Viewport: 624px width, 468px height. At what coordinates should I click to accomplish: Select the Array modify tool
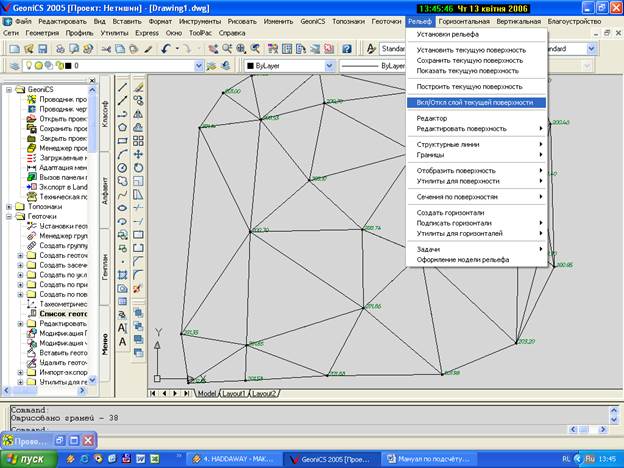(x=138, y=141)
